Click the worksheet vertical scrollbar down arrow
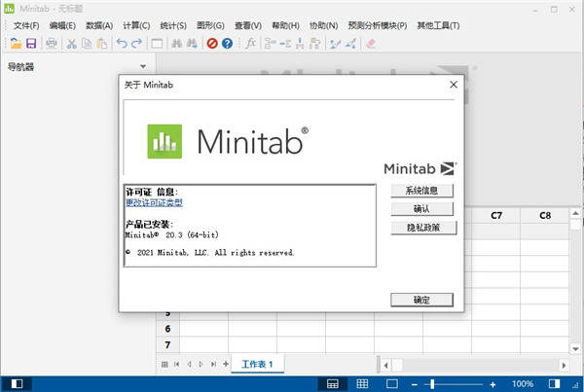Viewport: 584px width, 392px height. click(x=575, y=349)
